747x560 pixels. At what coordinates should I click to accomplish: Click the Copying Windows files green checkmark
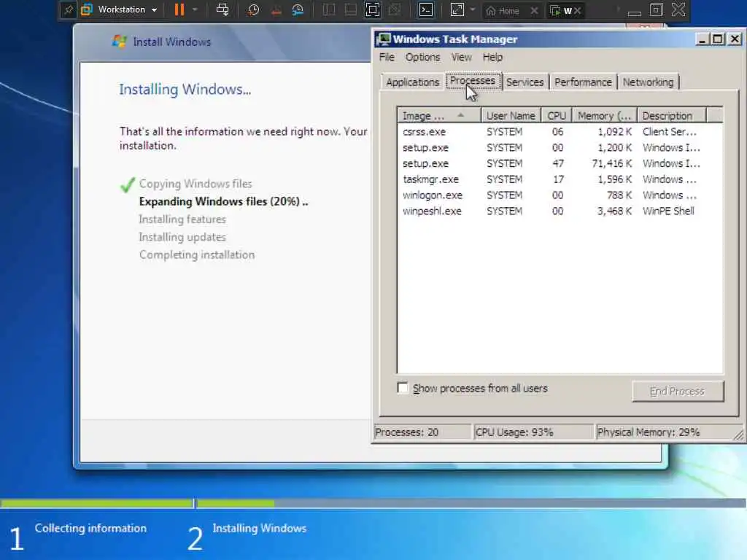point(128,184)
